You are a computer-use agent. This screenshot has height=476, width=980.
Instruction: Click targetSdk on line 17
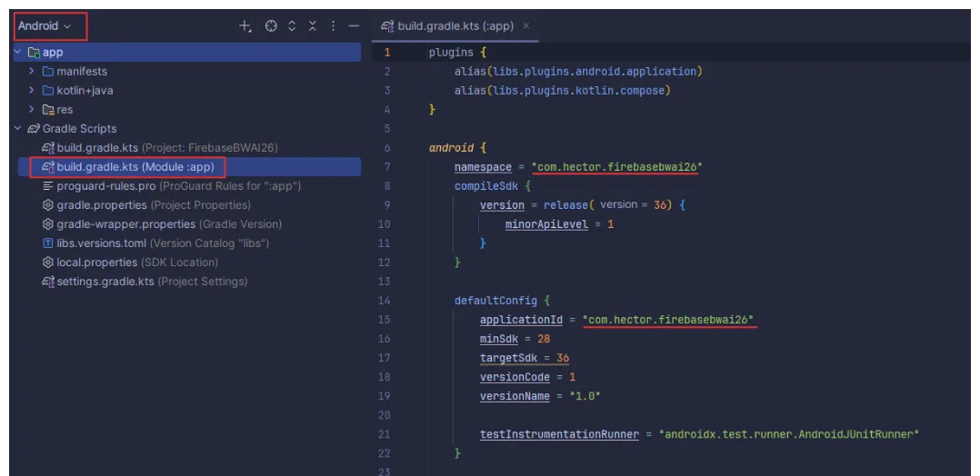[x=509, y=357]
